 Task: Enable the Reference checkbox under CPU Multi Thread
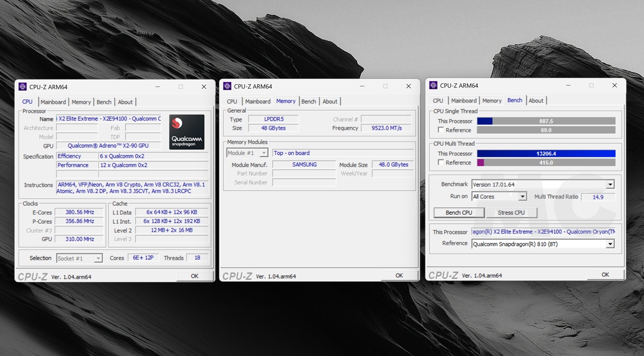[x=442, y=163]
